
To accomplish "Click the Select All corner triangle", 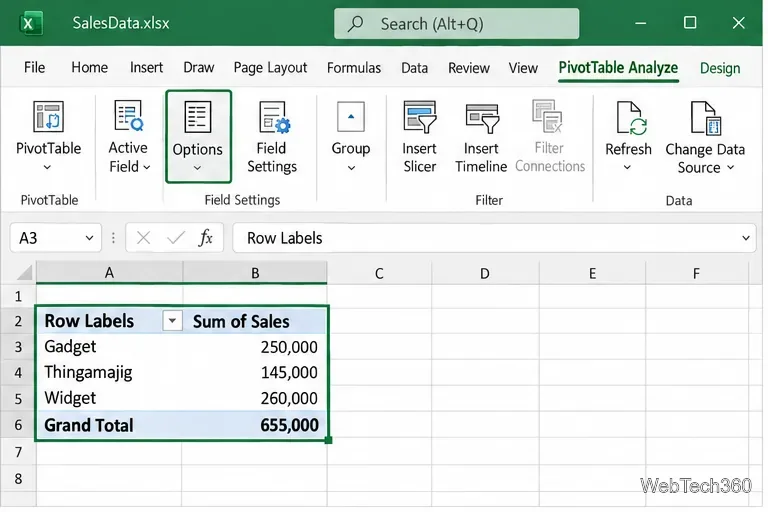I will coord(24,272).
